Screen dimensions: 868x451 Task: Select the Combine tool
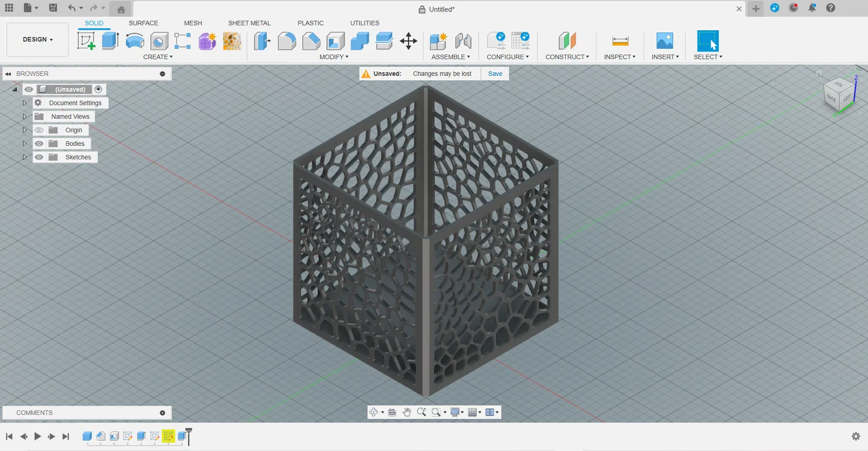[x=360, y=41]
